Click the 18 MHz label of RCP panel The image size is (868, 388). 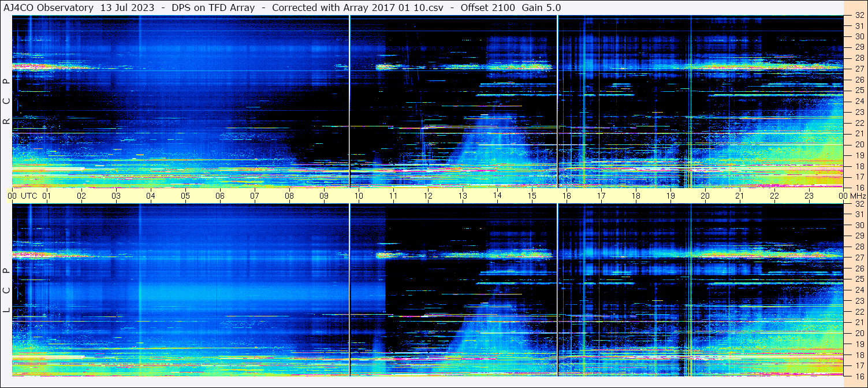859,166
